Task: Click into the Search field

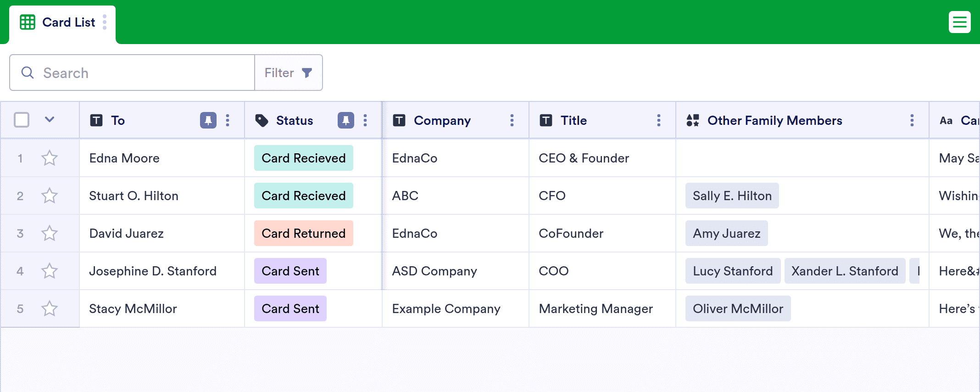Action: tap(138, 73)
